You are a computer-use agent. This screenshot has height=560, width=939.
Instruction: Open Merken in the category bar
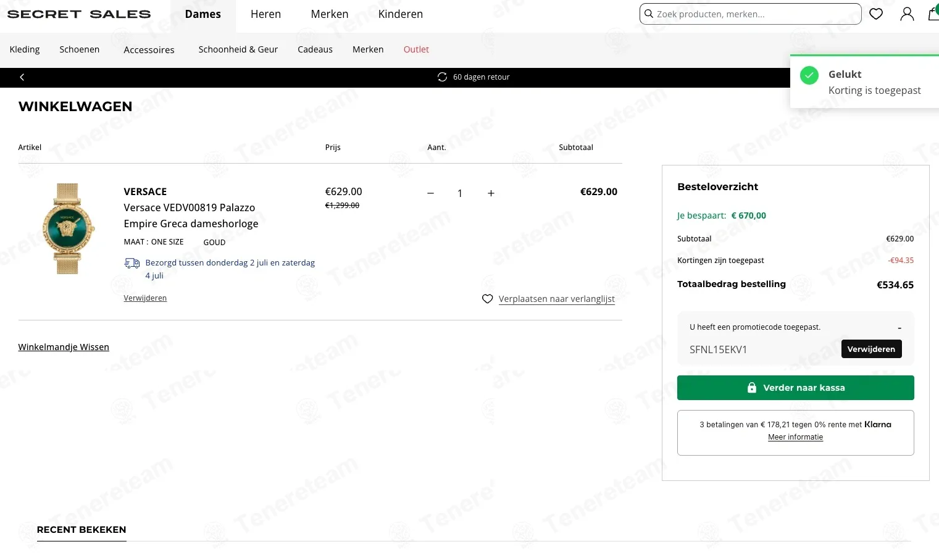coord(368,49)
